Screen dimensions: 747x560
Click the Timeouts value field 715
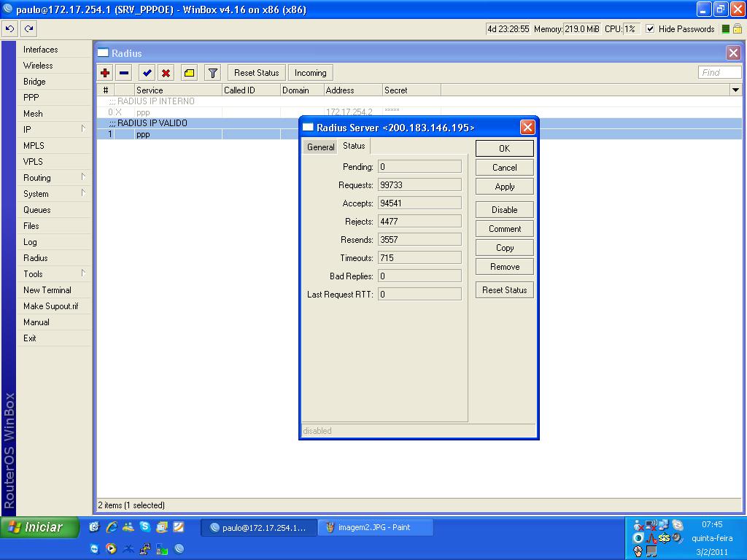pyautogui.click(x=419, y=258)
